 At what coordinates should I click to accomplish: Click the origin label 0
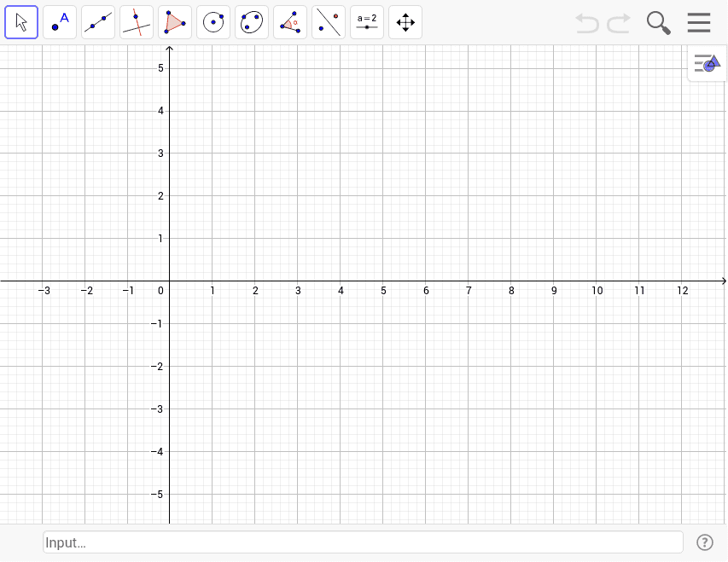click(160, 291)
